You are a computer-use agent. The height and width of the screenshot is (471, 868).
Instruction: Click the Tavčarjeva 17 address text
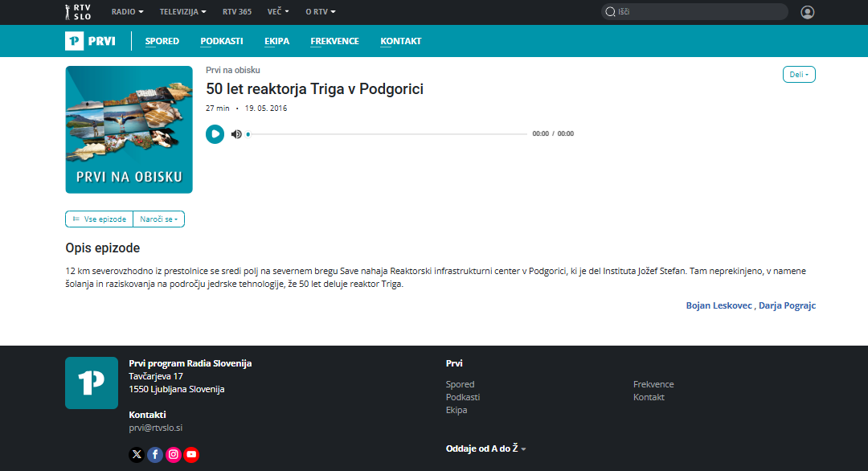[156, 376]
